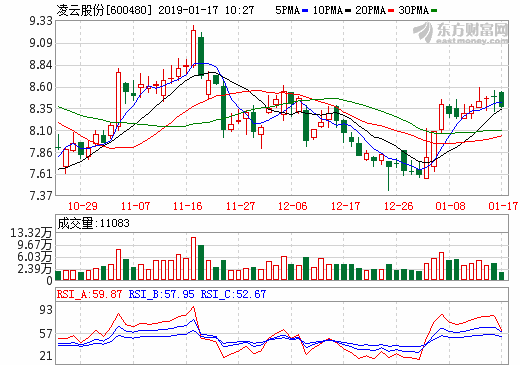Select the 20PMA legend label

[x=370, y=10]
